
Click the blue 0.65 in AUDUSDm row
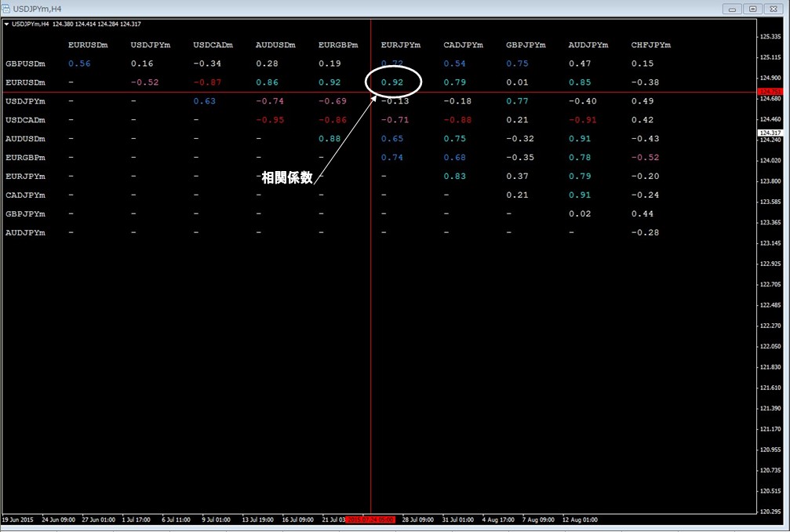pos(392,139)
